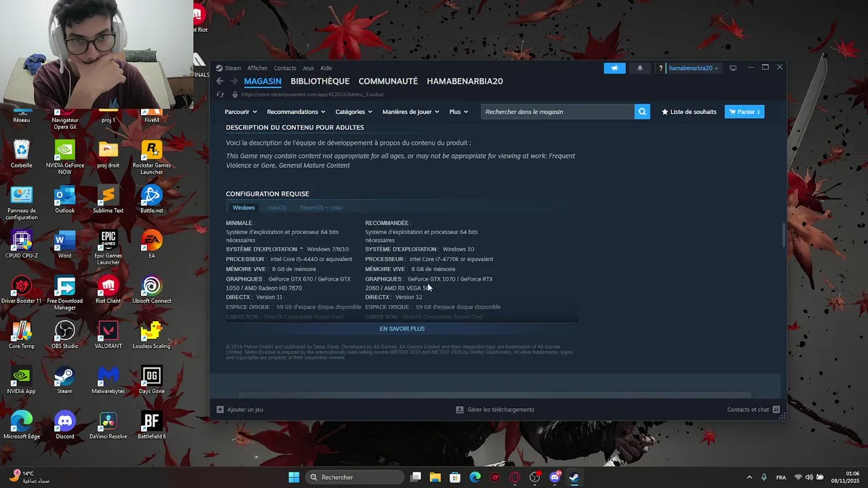The height and width of the screenshot is (488, 868).
Task: Switch to MAGASIN tab
Action: [x=262, y=81]
